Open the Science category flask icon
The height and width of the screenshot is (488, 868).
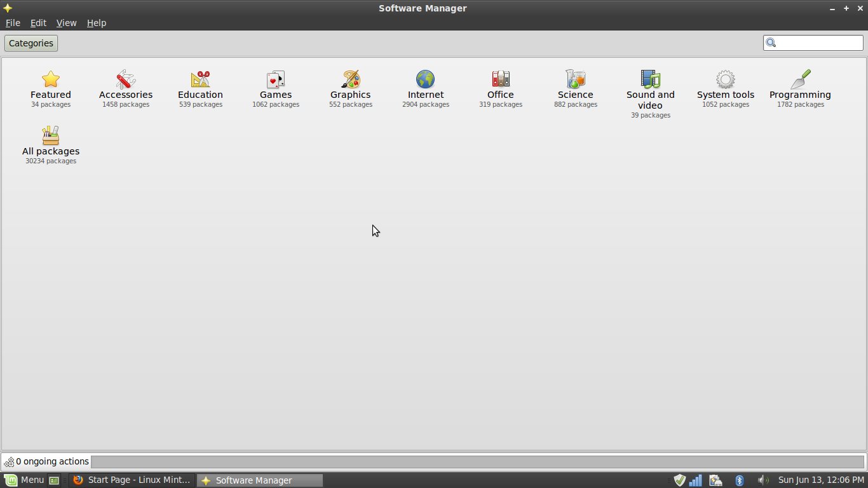pyautogui.click(x=576, y=79)
